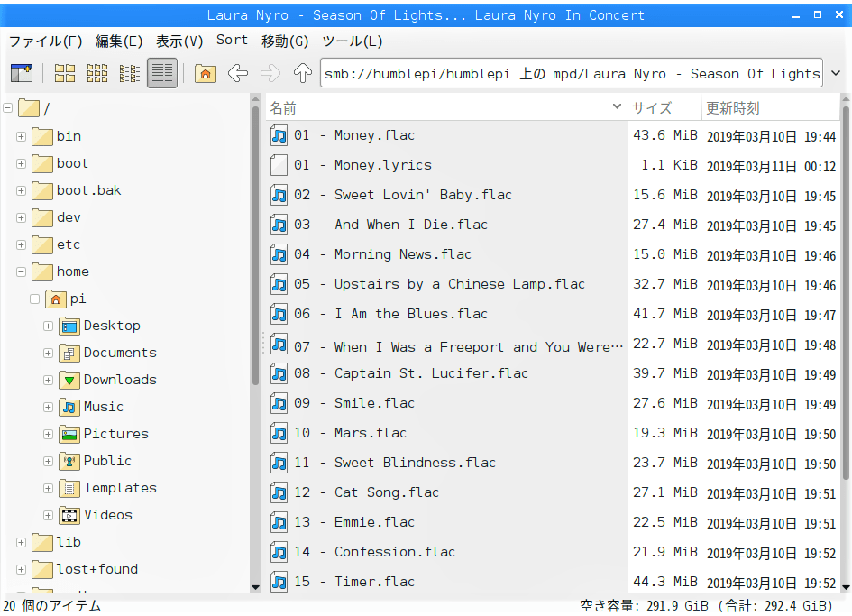Go forward to next folder
The width and height of the screenshot is (852, 616).
[270, 73]
